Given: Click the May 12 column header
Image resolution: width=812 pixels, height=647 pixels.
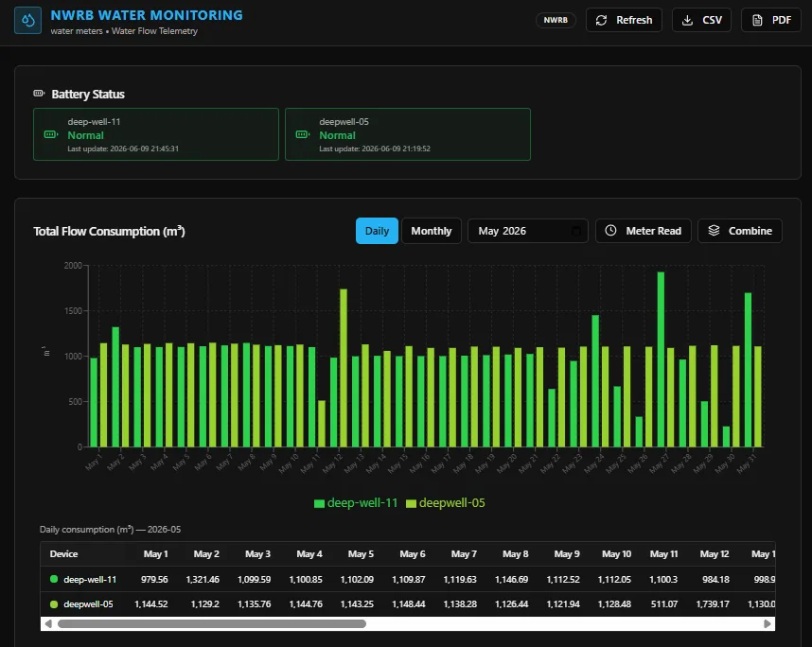Looking at the screenshot, I should click(715, 554).
